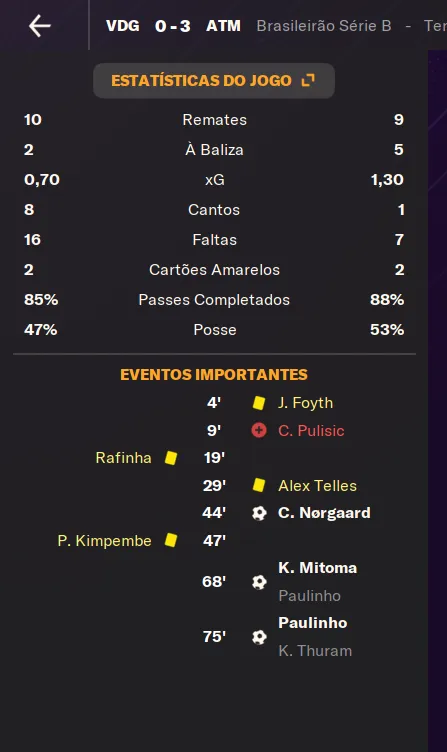
Task: Open the Estatísticas do Jogo panel button
Action: (214, 81)
